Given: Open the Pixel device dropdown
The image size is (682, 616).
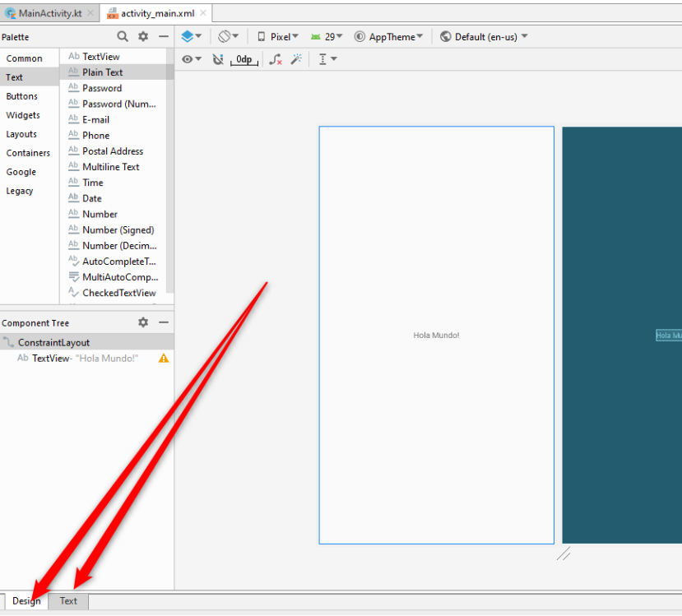Looking at the screenshot, I should pyautogui.click(x=277, y=37).
